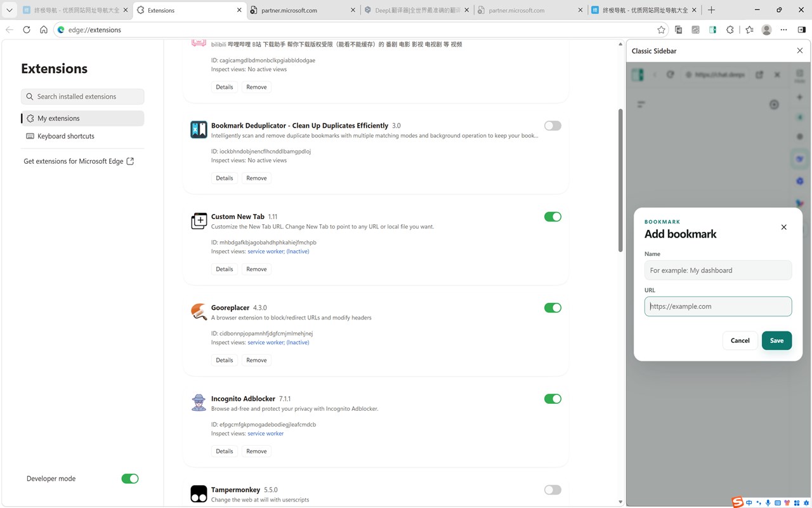The image size is (812, 508).
Task: Toggle the browser sidebar pane icon
Action: [802, 30]
